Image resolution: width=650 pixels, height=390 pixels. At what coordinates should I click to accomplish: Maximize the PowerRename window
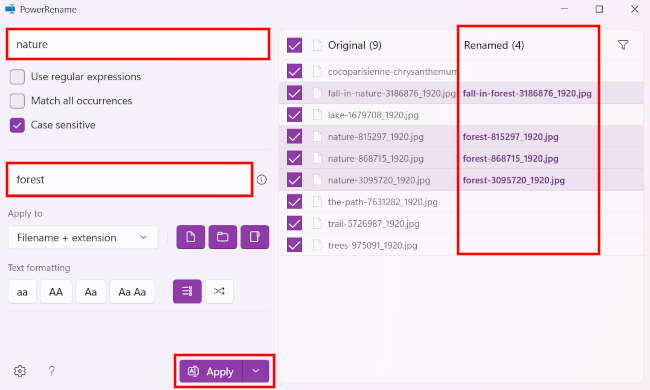(x=599, y=9)
